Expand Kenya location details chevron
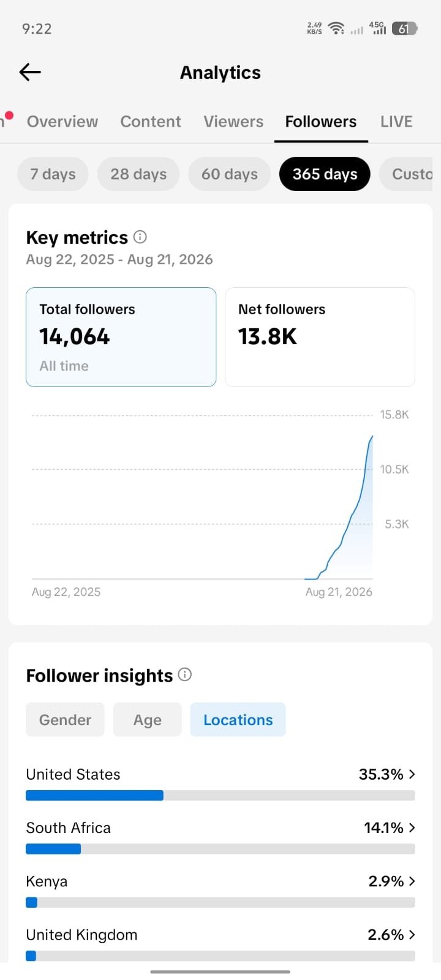 tap(412, 881)
